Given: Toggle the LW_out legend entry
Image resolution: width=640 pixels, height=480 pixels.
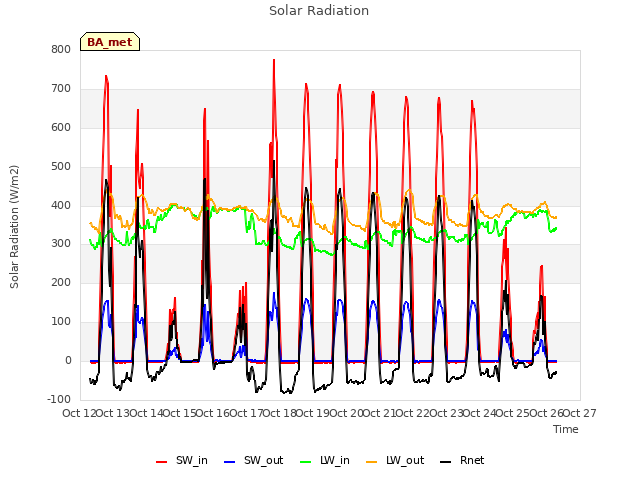Looking at the screenshot, I should [x=395, y=460].
